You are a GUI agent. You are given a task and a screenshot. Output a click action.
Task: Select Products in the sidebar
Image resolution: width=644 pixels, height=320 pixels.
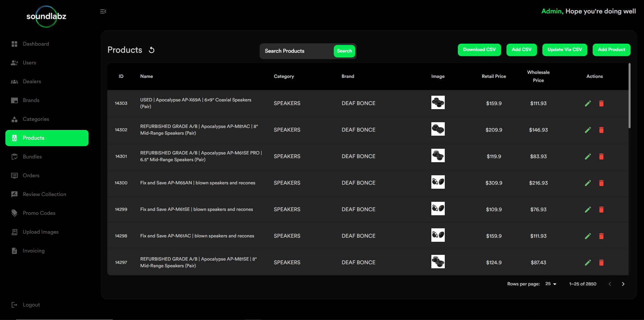[47, 138]
